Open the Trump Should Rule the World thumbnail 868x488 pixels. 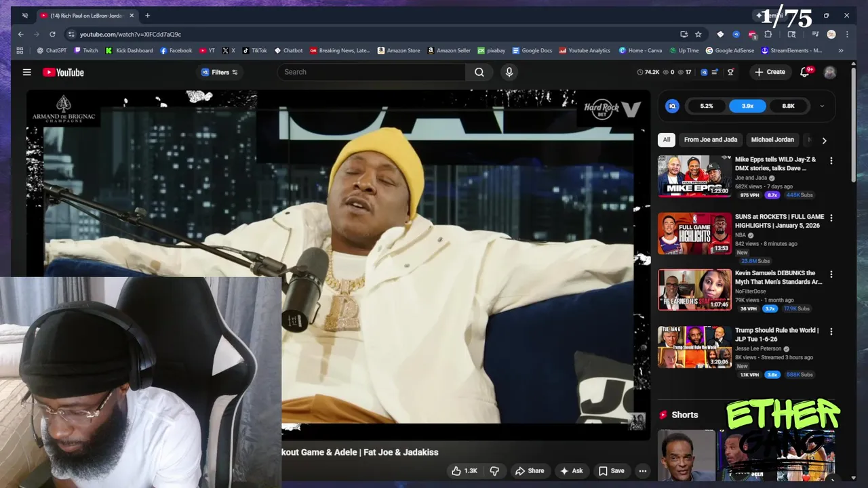click(x=694, y=347)
